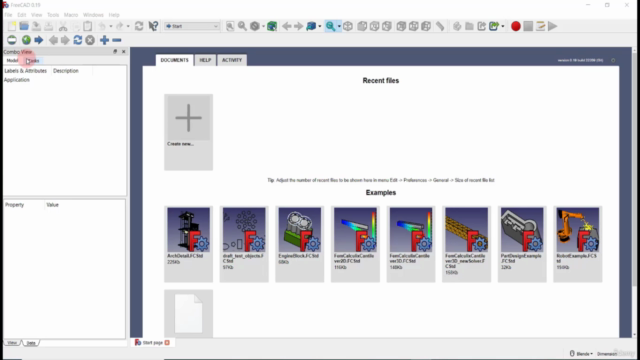
Task: Click the Stop macro recording square
Action: [528, 26]
